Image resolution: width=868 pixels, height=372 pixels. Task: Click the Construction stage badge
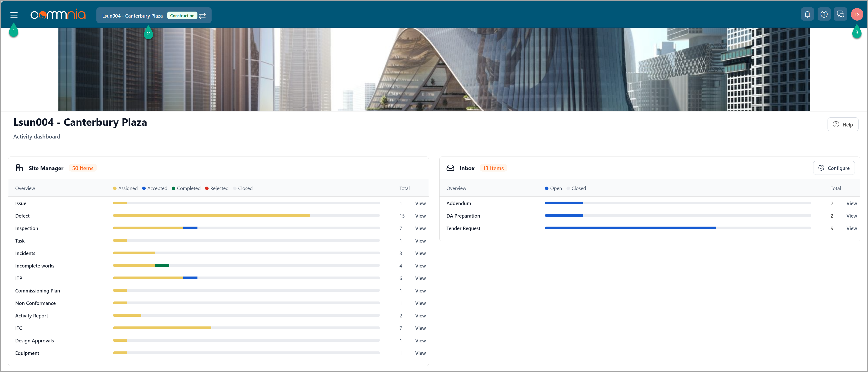(x=182, y=15)
